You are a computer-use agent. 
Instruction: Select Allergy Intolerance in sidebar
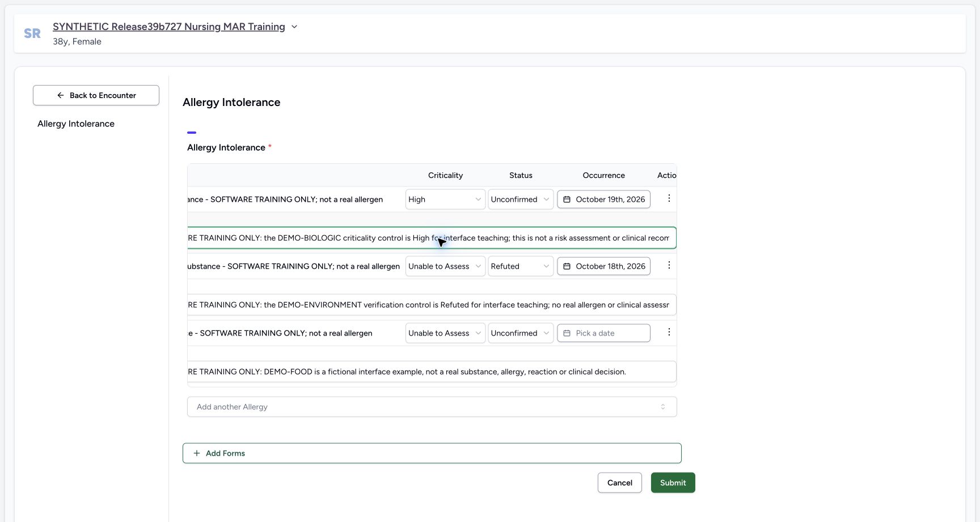[x=76, y=124]
